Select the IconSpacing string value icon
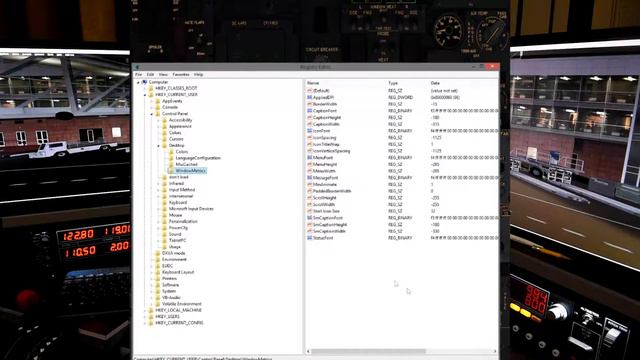The height and width of the screenshot is (360, 640). pos(309,138)
